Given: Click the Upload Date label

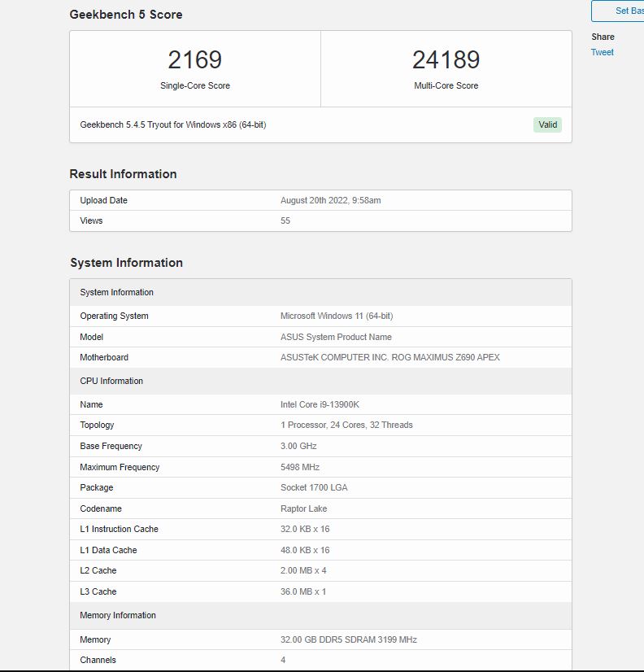Looking at the screenshot, I should click(x=104, y=200).
